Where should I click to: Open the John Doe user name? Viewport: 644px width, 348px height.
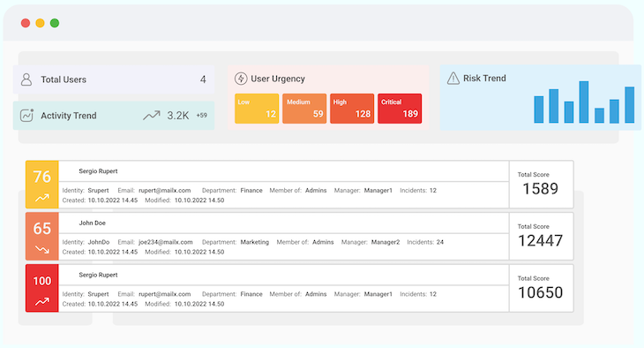coord(93,223)
